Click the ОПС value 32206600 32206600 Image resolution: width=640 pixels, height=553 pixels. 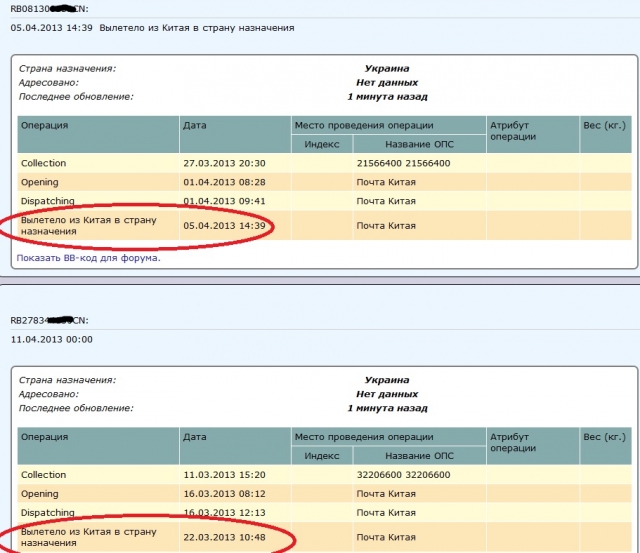pos(403,475)
